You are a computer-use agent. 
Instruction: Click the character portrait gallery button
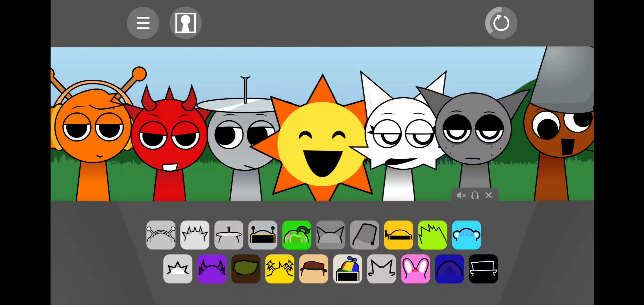pos(185,23)
